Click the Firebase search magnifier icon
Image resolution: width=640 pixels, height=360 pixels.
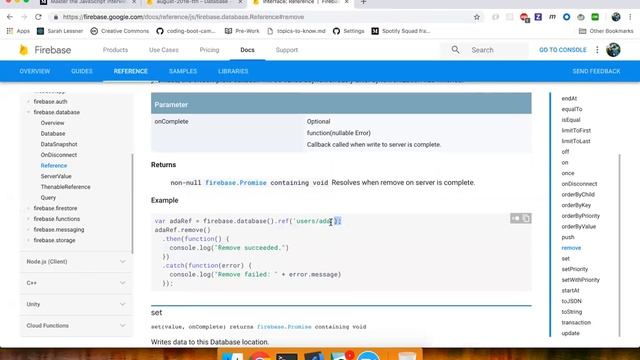pyautogui.click(x=455, y=50)
